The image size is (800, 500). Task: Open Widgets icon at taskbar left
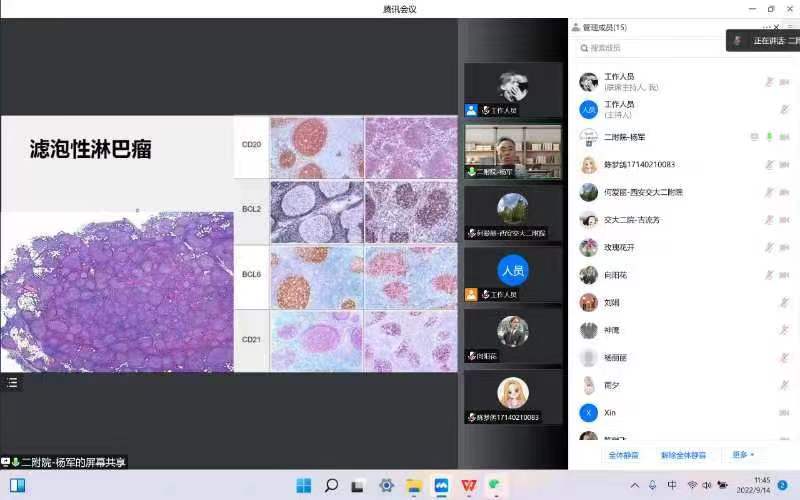click(17, 486)
